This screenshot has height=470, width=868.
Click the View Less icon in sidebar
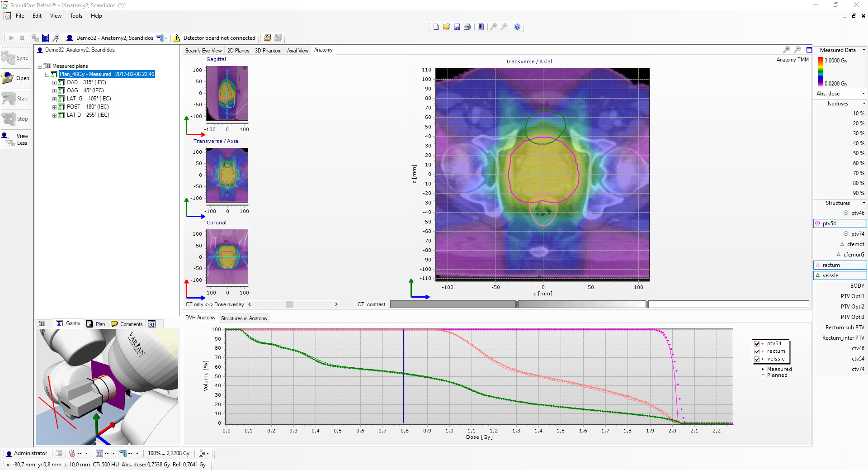click(x=9, y=139)
